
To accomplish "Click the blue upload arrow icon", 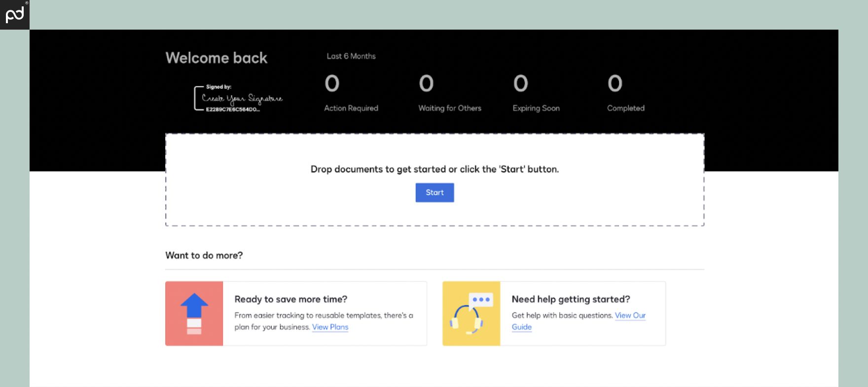I will [x=194, y=313].
